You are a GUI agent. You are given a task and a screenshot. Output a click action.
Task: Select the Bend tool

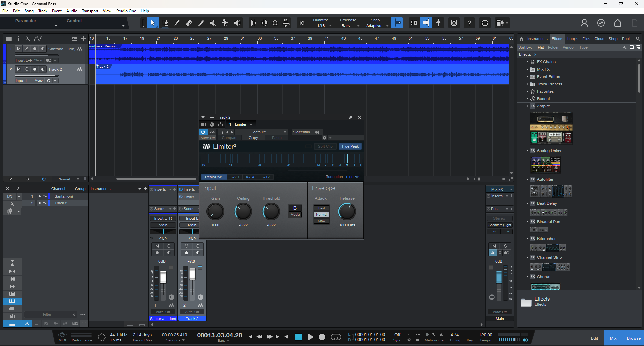[x=225, y=23]
